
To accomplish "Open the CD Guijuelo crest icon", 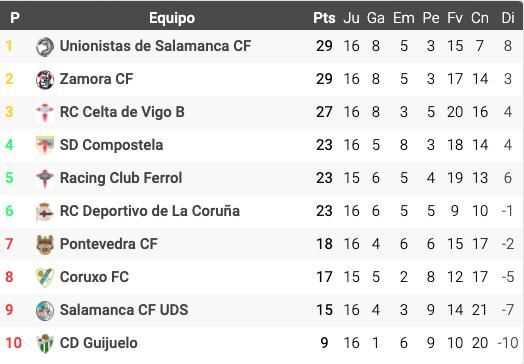I will (45, 343).
